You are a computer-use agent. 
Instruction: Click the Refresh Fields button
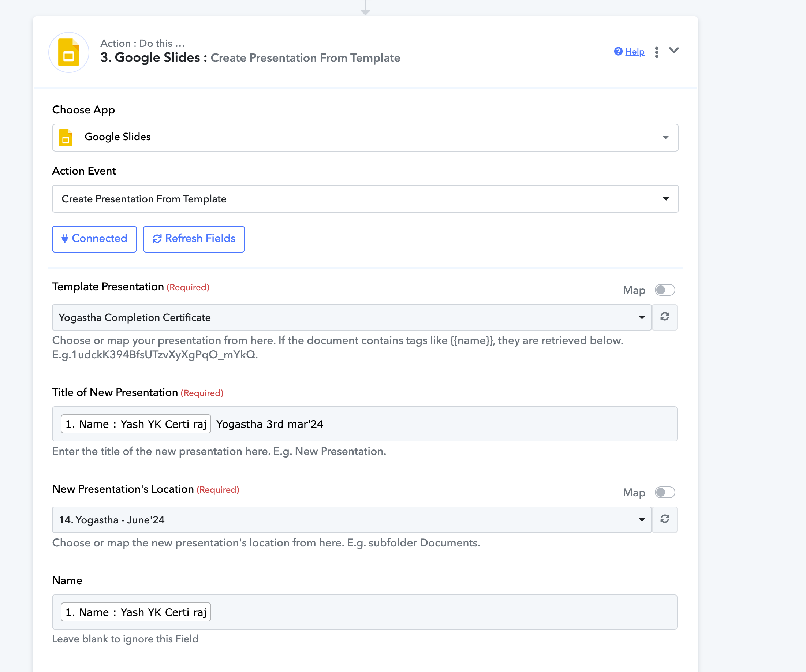click(194, 239)
